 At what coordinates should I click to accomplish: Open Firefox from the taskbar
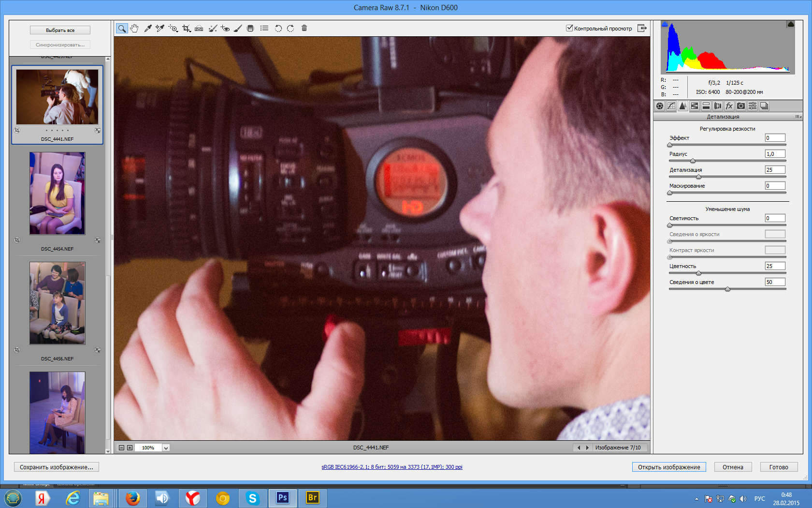[x=132, y=498]
